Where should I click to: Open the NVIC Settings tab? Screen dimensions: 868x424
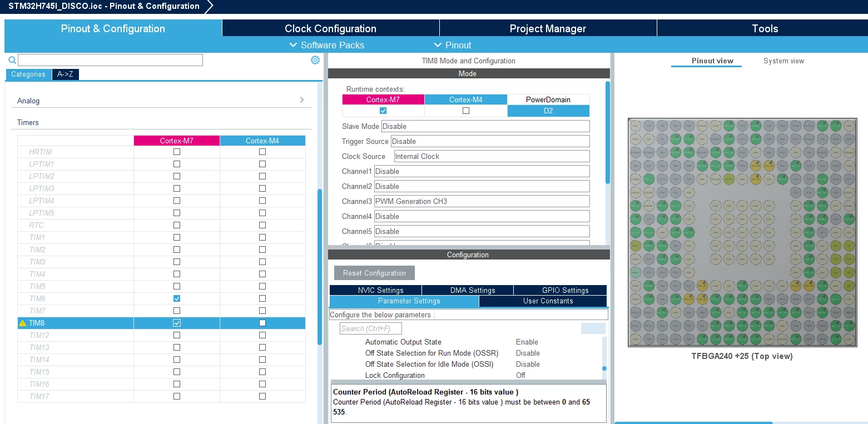coord(375,290)
